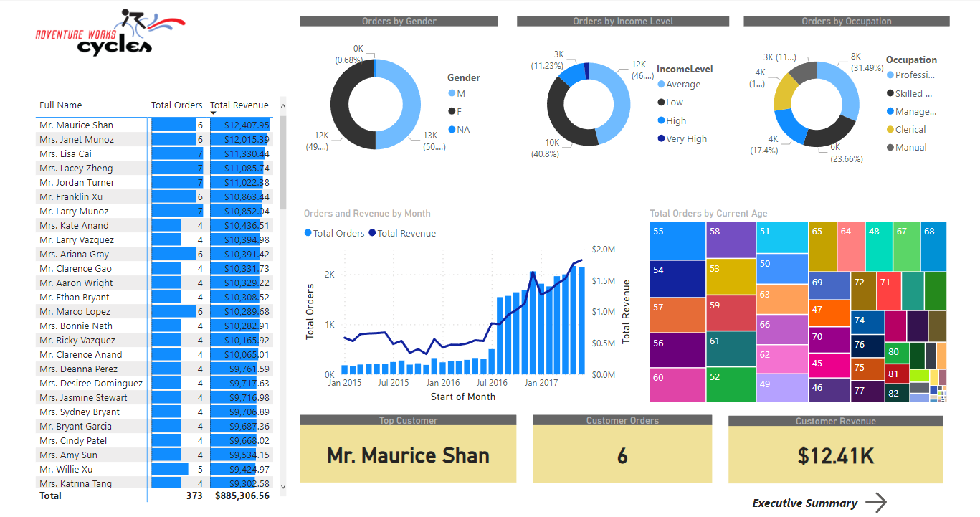This screenshot has height=517, width=980.
Task: Select M in the Gender legend
Action: pos(461,93)
